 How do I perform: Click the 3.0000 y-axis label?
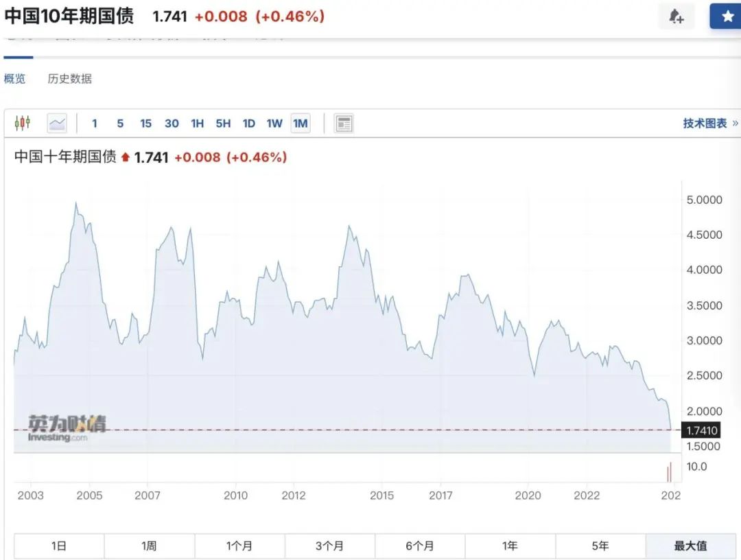click(x=704, y=340)
